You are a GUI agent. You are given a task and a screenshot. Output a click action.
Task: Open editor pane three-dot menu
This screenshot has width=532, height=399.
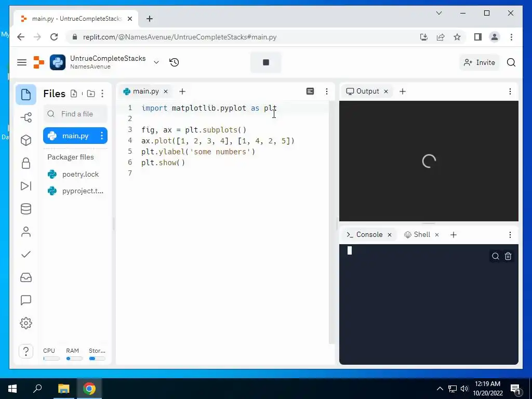(326, 91)
